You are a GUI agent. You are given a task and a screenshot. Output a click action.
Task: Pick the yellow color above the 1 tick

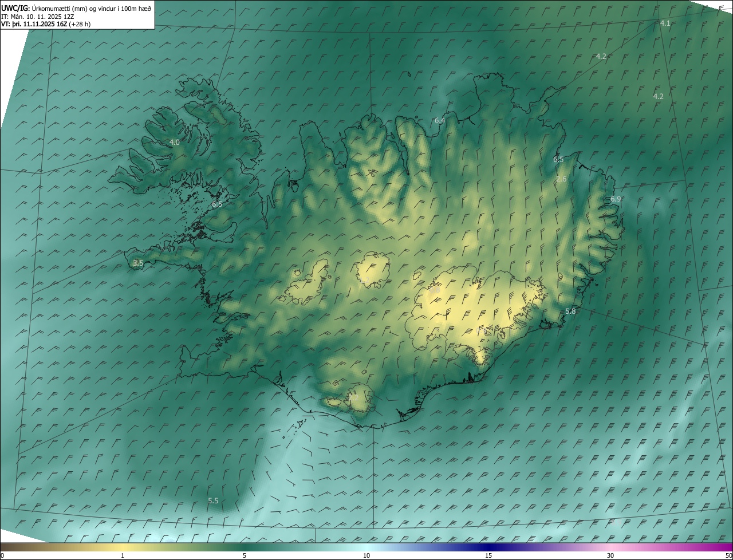123,546
